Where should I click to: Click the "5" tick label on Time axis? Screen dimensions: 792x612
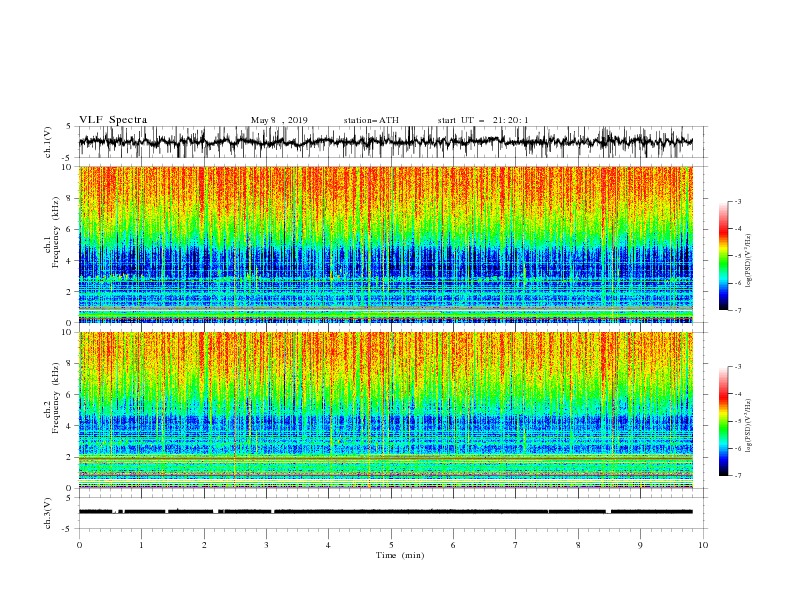click(391, 545)
